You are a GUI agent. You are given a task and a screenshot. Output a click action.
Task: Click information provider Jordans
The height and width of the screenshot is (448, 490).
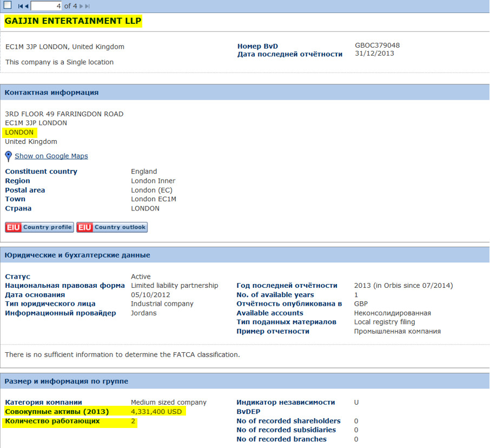[x=143, y=313]
